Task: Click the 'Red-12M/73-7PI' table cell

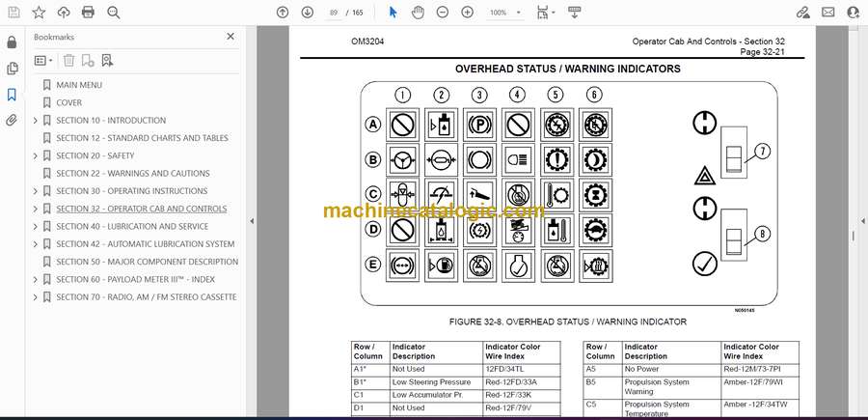Action: point(760,369)
